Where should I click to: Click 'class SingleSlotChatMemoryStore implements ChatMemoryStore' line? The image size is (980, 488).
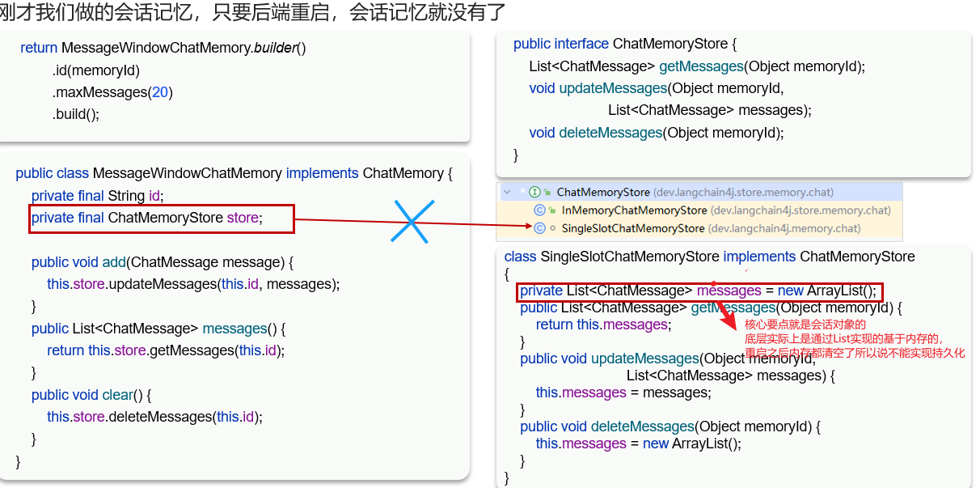point(710,257)
